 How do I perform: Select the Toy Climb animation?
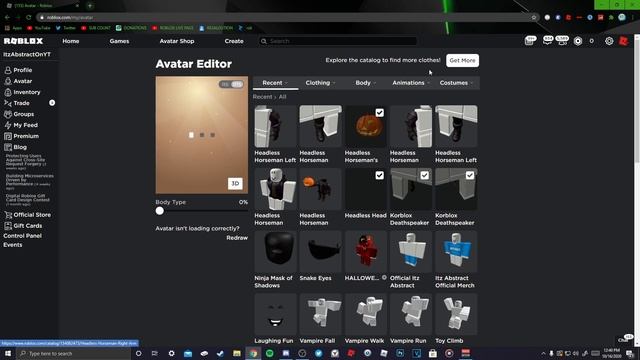[456, 319]
